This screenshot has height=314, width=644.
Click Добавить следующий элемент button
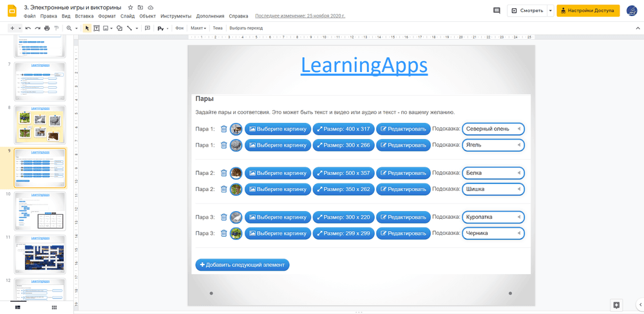tap(242, 264)
